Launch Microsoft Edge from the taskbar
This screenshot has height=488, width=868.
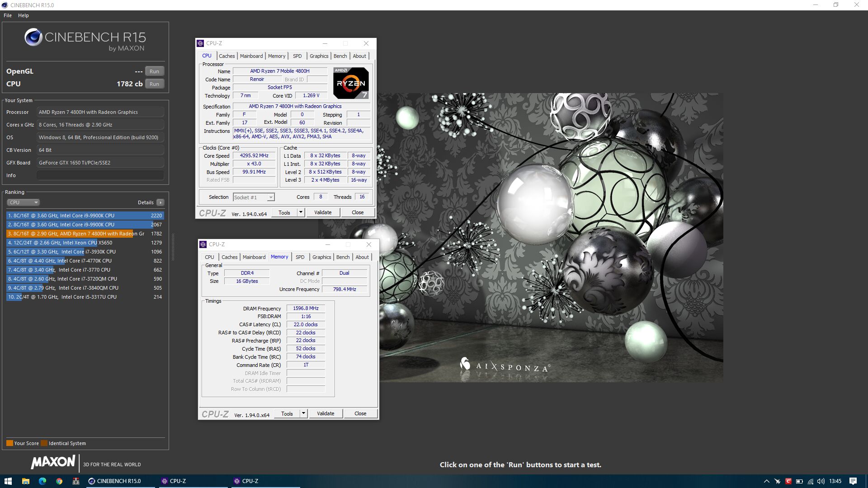[42, 481]
